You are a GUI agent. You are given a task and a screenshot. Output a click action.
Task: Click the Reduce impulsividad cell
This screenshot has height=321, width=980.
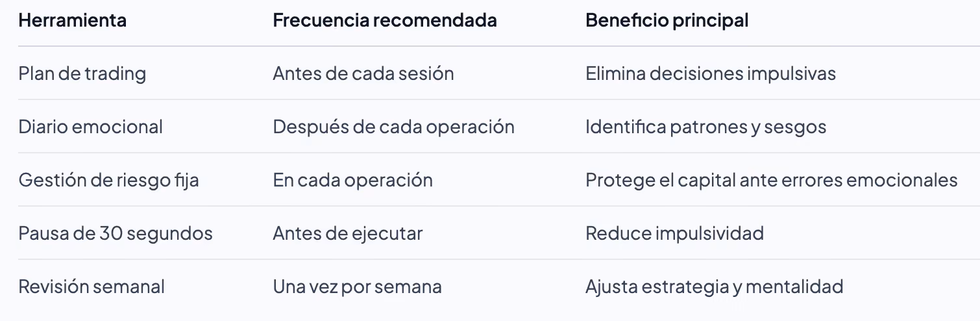(674, 233)
